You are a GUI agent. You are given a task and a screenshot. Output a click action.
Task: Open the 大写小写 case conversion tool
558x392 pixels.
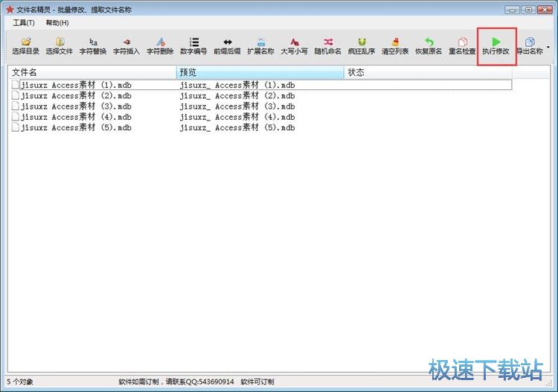pos(295,46)
